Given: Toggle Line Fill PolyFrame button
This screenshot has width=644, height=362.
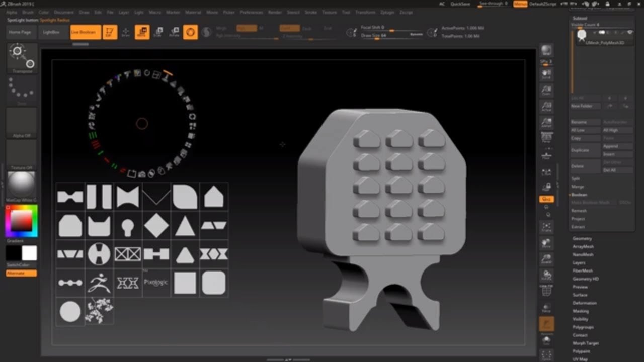Looking at the screenshot, I should 546,291.
